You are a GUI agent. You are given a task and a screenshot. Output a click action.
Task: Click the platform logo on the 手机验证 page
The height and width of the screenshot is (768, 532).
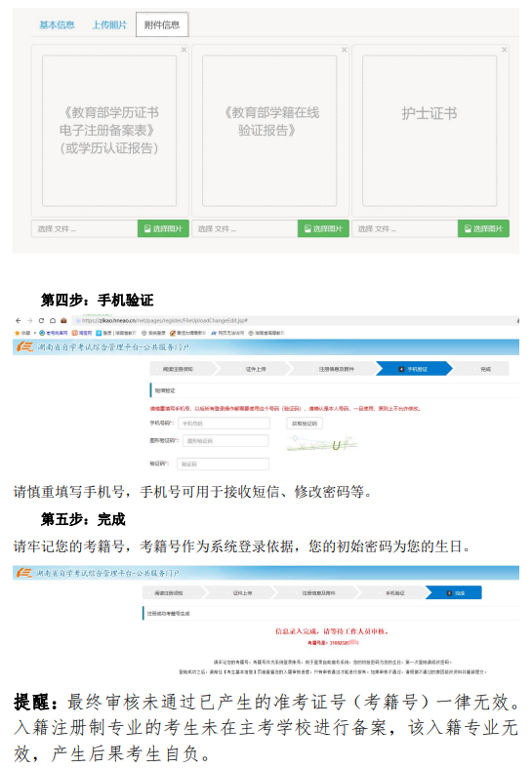pos(24,346)
